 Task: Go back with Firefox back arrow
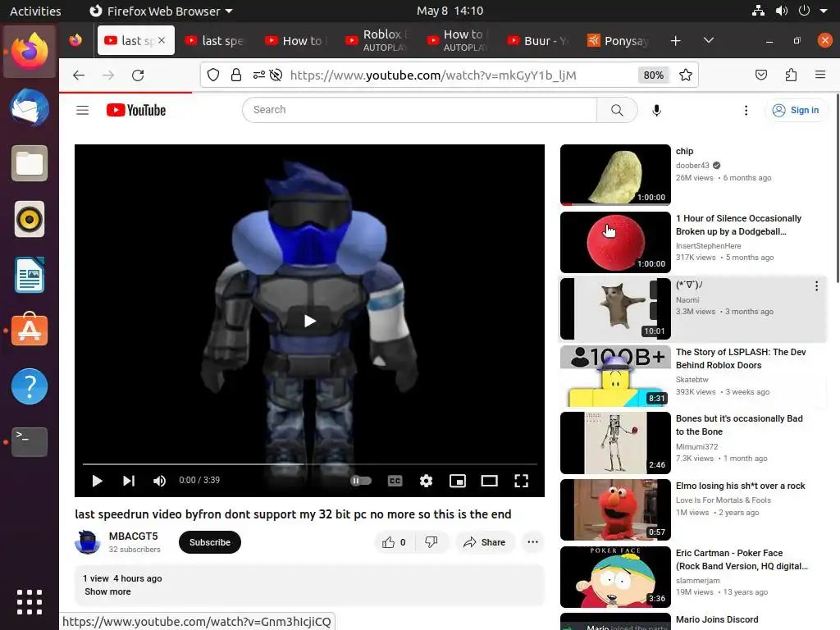[79, 75]
